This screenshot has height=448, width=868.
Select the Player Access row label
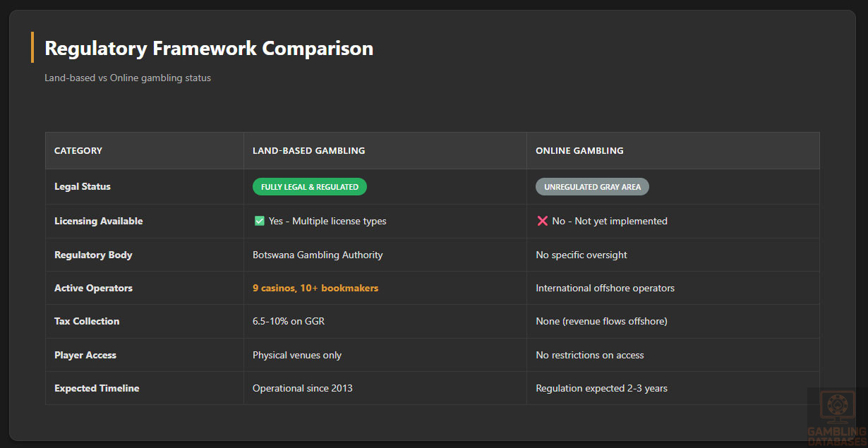pyautogui.click(x=85, y=355)
